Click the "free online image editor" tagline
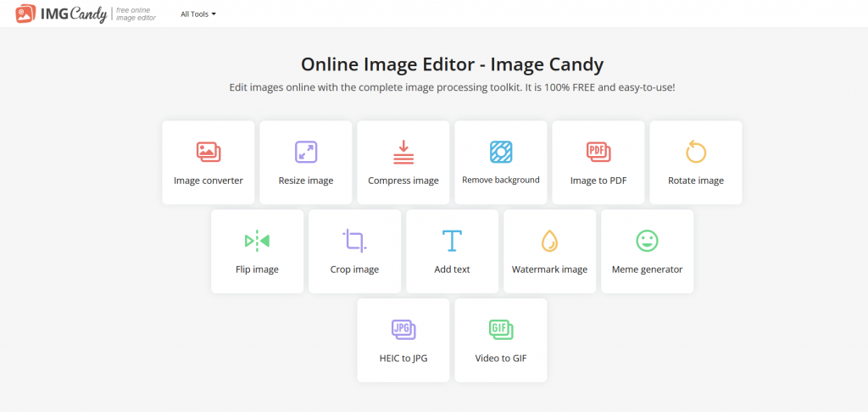This screenshot has width=868, height=412. pos(136,14)
